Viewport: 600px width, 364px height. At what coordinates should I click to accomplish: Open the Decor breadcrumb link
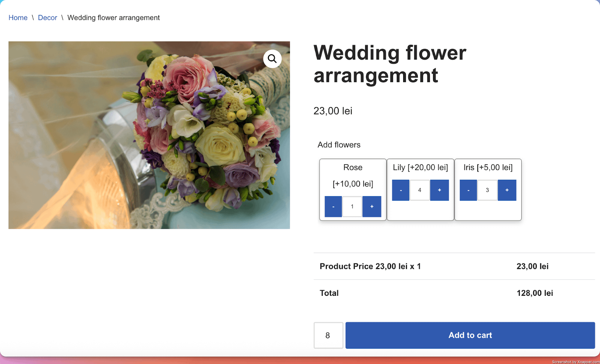coord(47,18)
